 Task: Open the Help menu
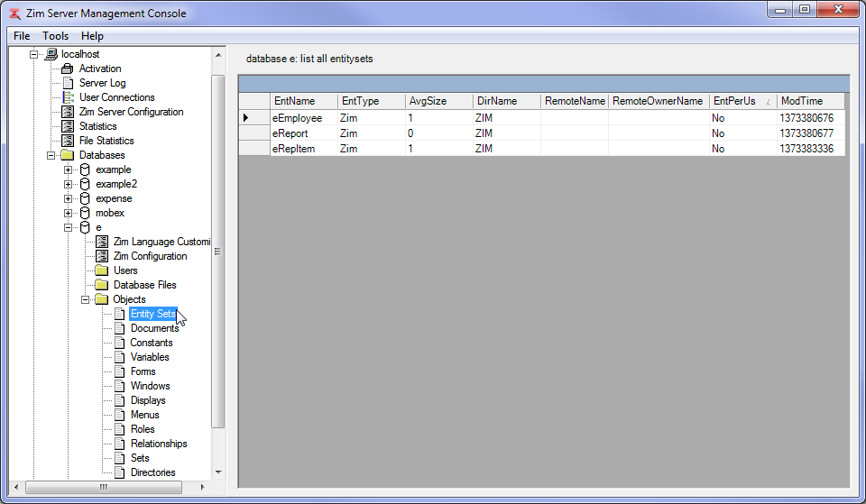click(x=92, y=36)
